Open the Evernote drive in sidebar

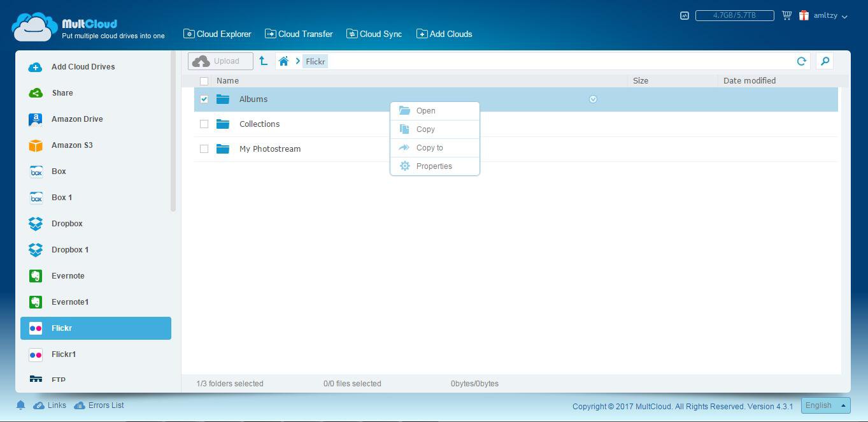[x=96, y=276]
